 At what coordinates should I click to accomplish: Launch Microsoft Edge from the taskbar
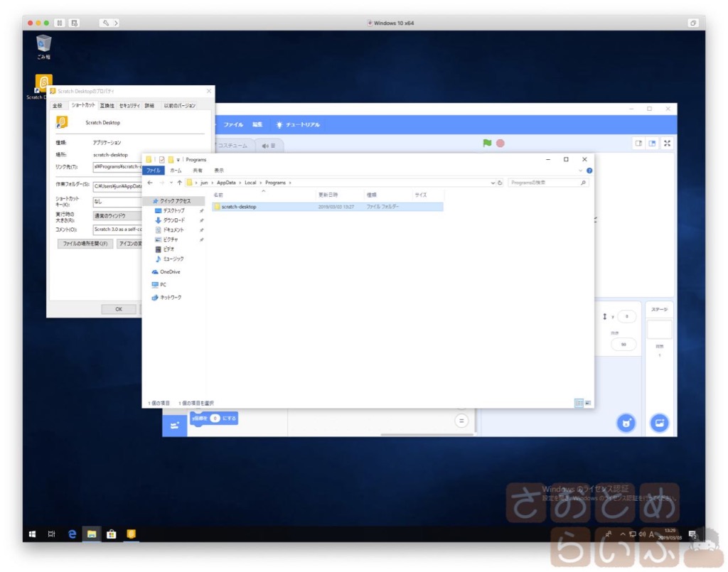coord(72,534)
